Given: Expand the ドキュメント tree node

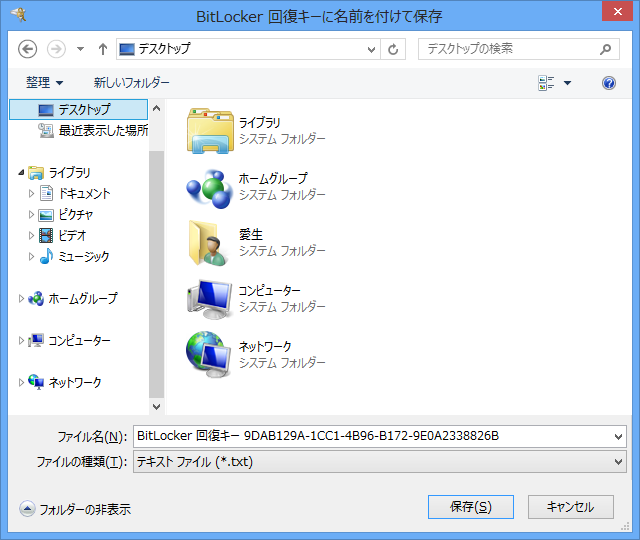Looking at the screenshot, I should (31, 193).
